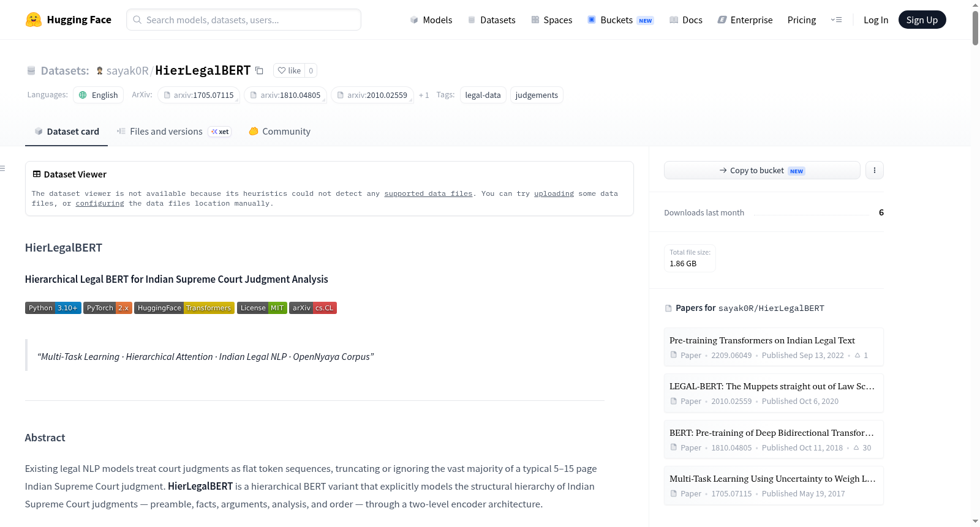Click the Copy to bucket button
The height and width of the screenshot is (527, 980).
coord(762,170)
